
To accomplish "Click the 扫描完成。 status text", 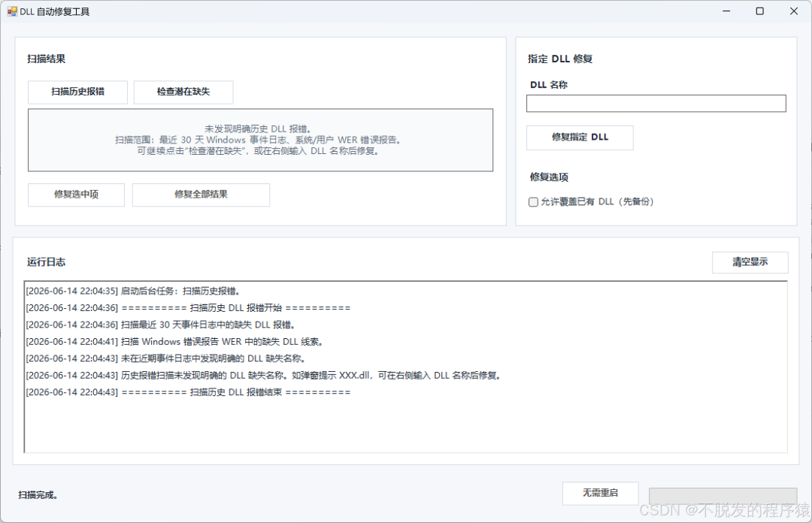I will (38, 495).
